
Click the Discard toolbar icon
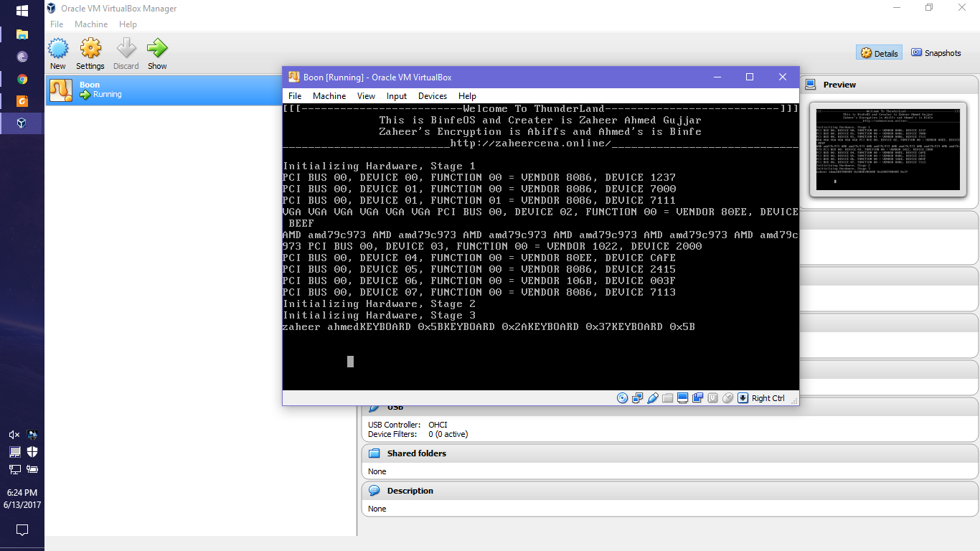[126, 49]
